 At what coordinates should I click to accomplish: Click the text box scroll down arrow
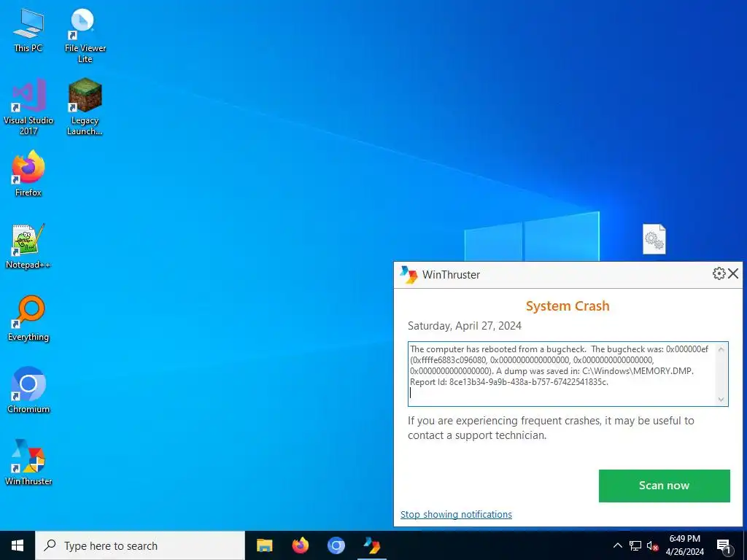(721, 400)
